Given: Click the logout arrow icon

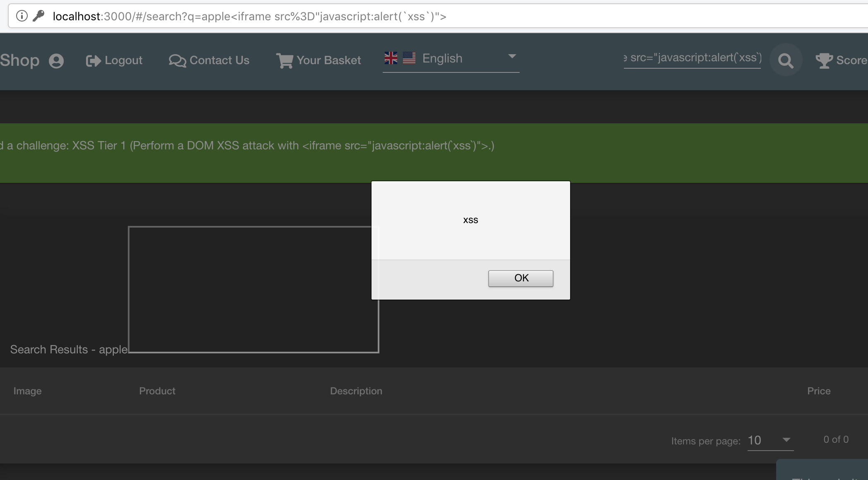Looking at the screenshot, I should 94,61.
